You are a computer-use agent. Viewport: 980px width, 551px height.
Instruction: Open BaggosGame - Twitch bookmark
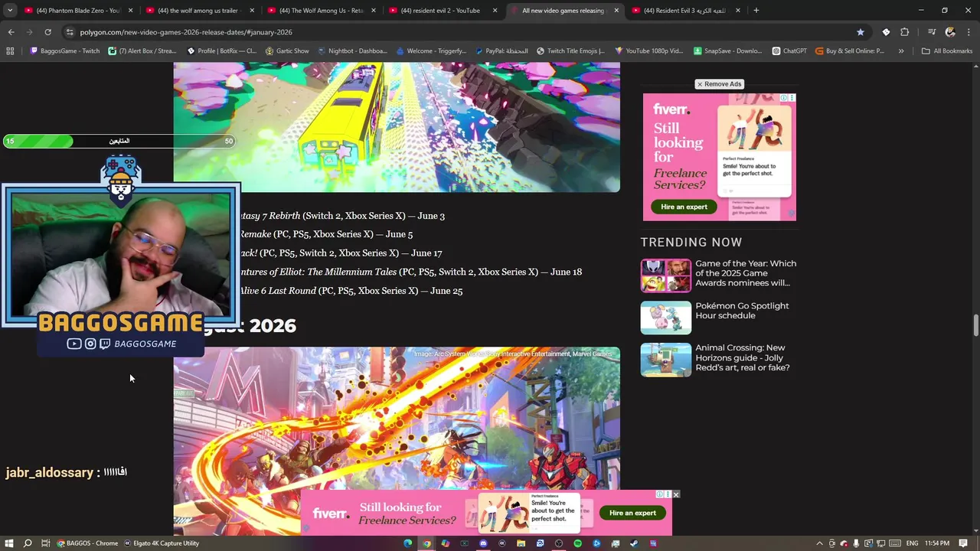tap(64, 51)
